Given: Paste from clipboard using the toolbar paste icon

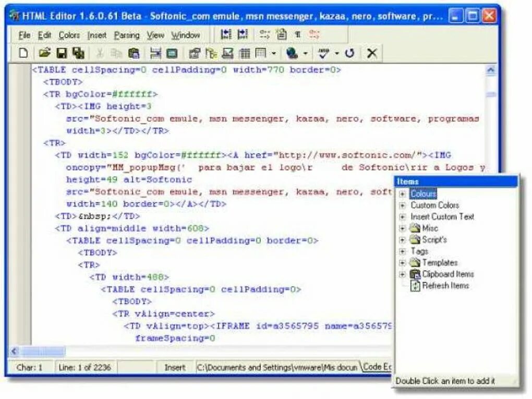Looking at the screenshot, I should pyautogui.click(x=134, y=53).
